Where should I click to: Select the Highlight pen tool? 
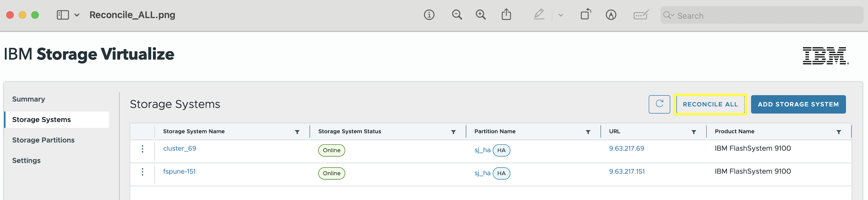[x=539, y=15]
